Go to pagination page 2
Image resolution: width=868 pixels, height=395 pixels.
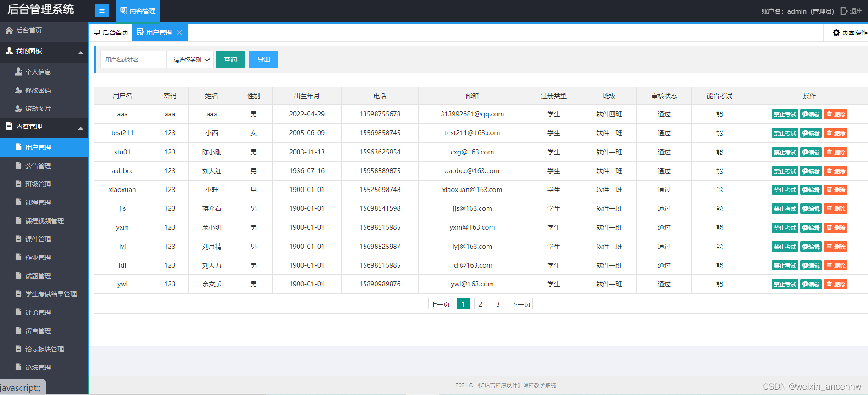(481, 304)
